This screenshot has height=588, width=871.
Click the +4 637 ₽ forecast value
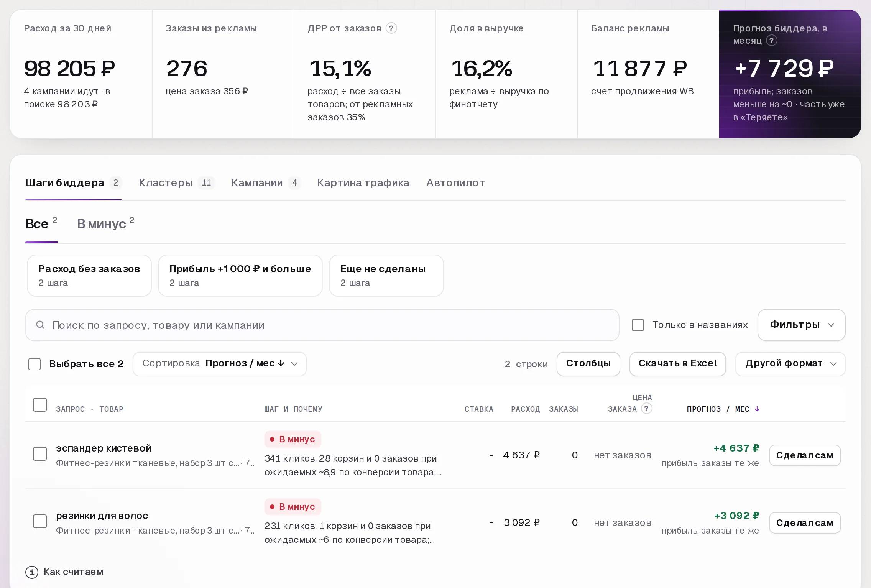pos(736,448)
